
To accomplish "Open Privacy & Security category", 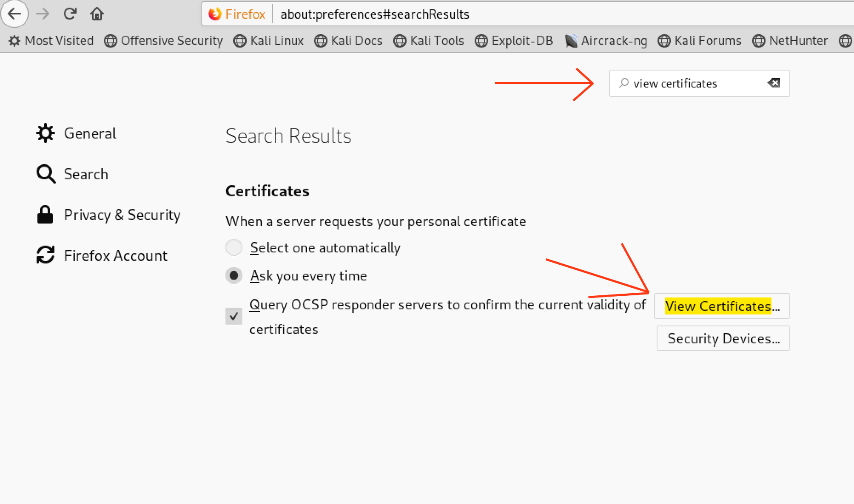I will [109, 215].
